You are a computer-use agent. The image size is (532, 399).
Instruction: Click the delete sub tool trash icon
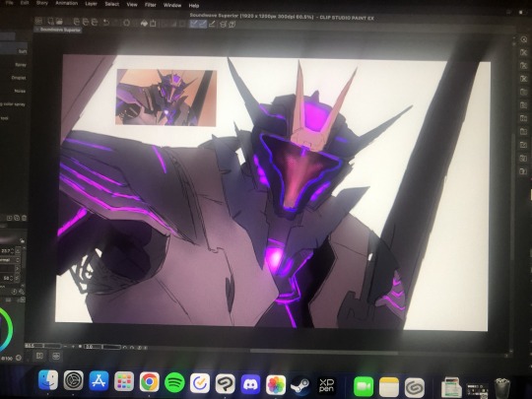click(x=24, y=218)
